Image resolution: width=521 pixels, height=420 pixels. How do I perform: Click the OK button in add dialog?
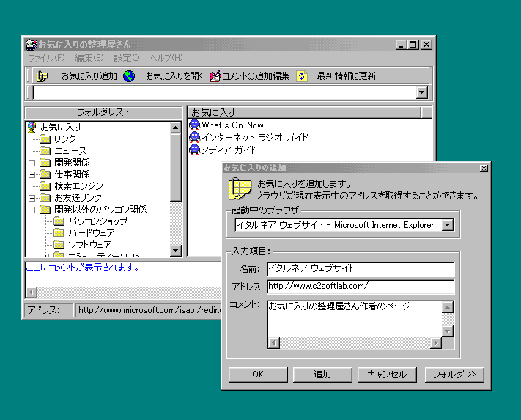pyautogui.click(x=258, y=375)
